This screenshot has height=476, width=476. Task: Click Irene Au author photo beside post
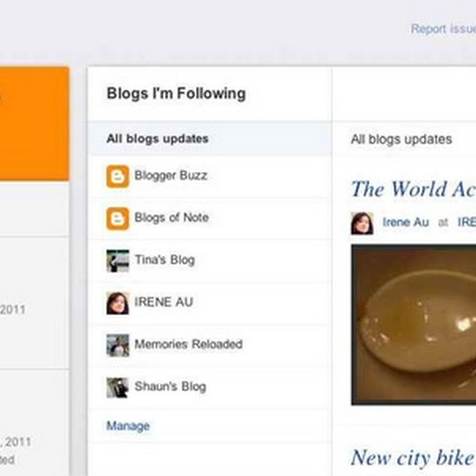(362, 223)
